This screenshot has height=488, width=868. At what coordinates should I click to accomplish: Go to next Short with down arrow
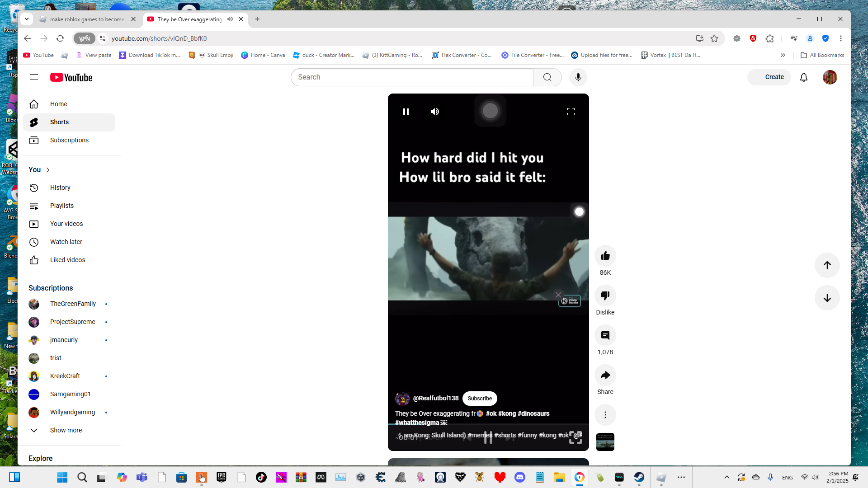(827, 298)
